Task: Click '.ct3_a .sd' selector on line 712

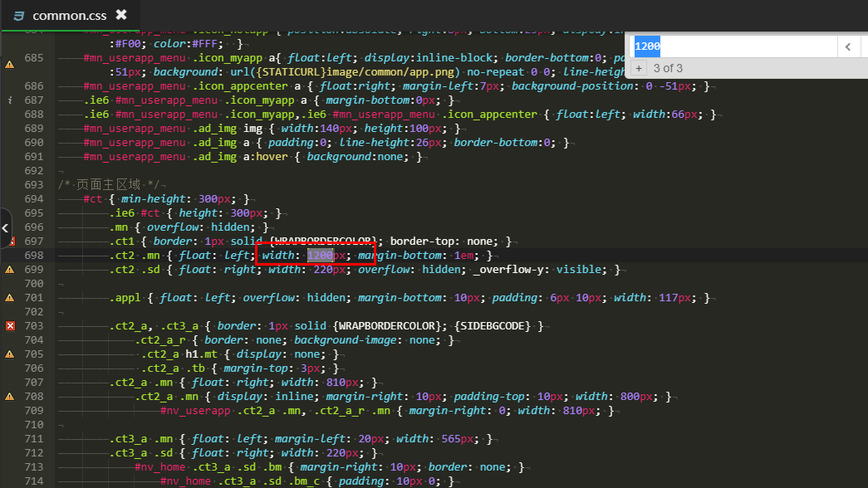Action: coord(141,452)
